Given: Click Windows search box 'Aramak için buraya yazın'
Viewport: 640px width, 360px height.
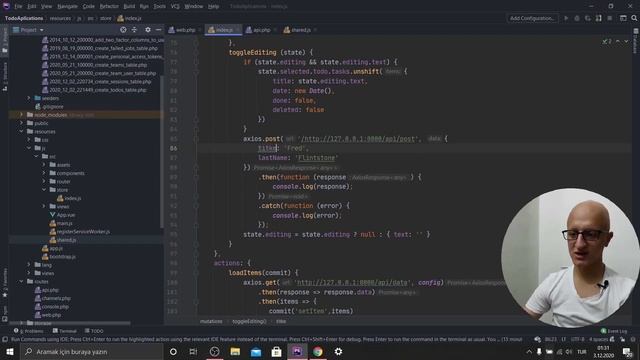Looking at the screenshot, I should point(91,351).
